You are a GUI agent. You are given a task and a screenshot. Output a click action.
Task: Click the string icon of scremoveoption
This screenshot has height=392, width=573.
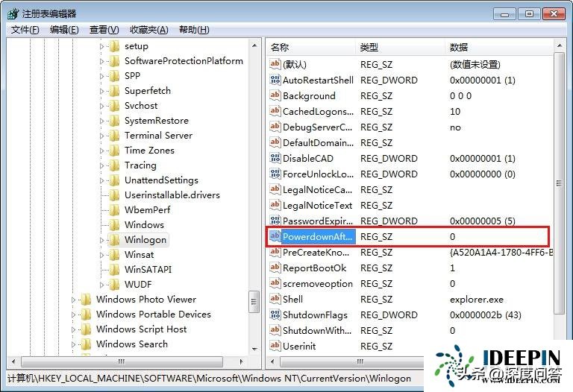pyautogui.click(x=275, y=284)
